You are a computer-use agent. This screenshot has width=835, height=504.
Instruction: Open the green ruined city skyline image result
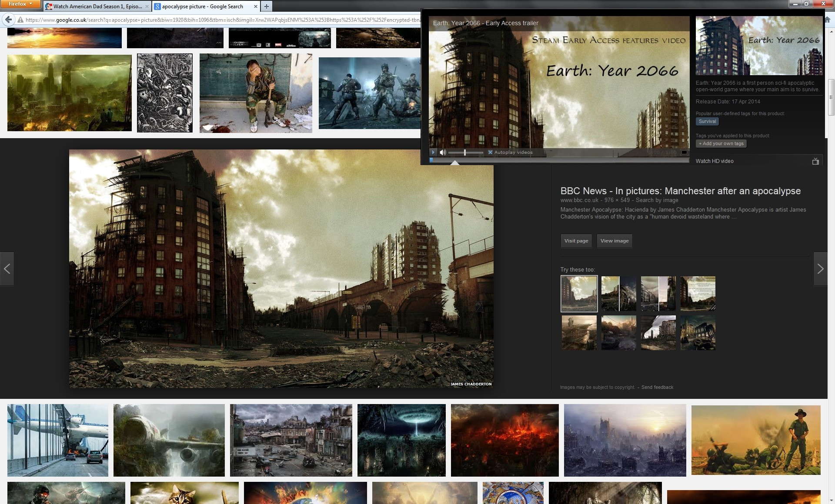[70, 93]
